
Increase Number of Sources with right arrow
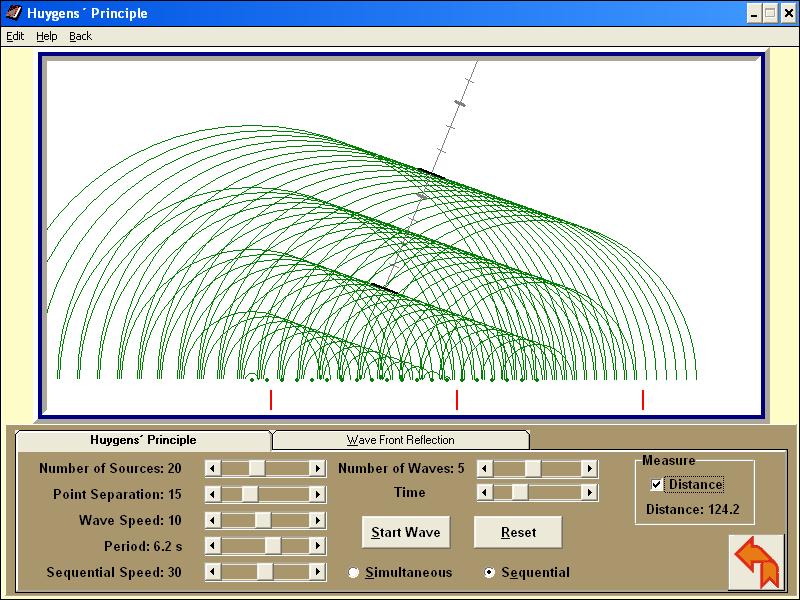pyautogui.click(x=317, y=468)
